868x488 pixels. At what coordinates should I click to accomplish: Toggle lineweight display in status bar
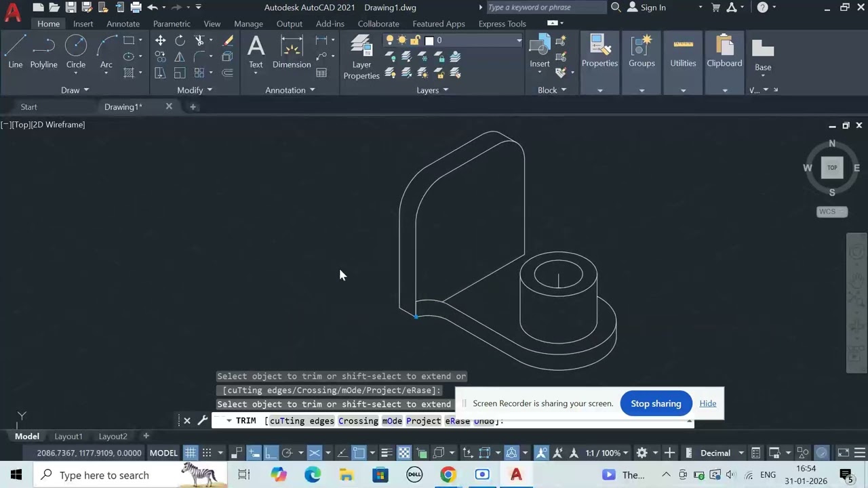tap(387, 453)
